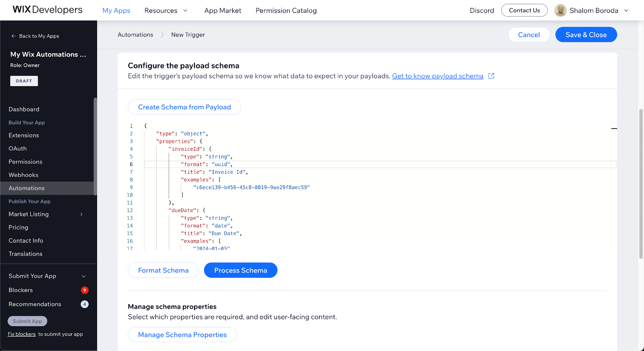Collapse the Submit Your App section
This screenshot has width=644, height=351.
tap(84, 276)
